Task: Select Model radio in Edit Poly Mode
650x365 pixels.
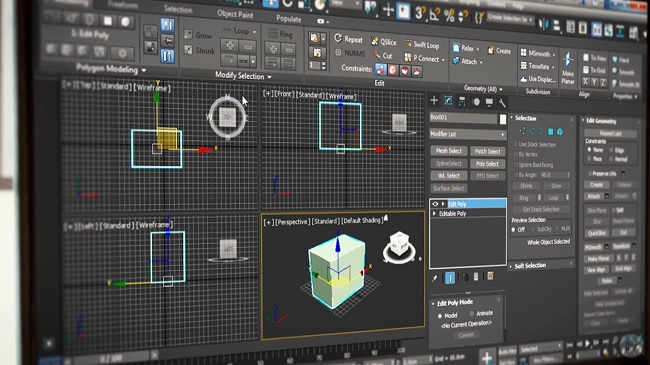Action: pos(440,316)
